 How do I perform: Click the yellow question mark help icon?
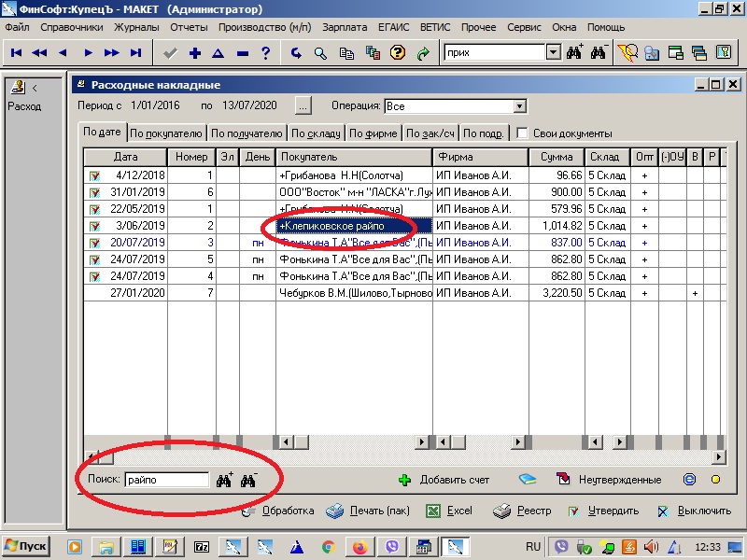[397, 53]
